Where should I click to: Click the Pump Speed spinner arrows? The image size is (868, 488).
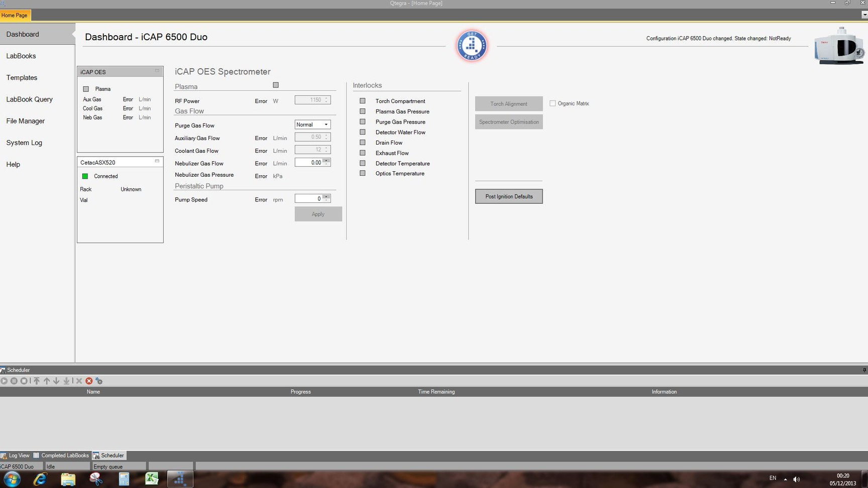[327, 198]
